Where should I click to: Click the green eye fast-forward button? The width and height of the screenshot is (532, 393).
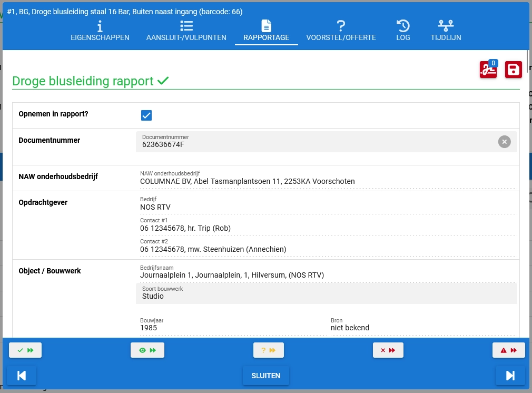click(147, 350)
